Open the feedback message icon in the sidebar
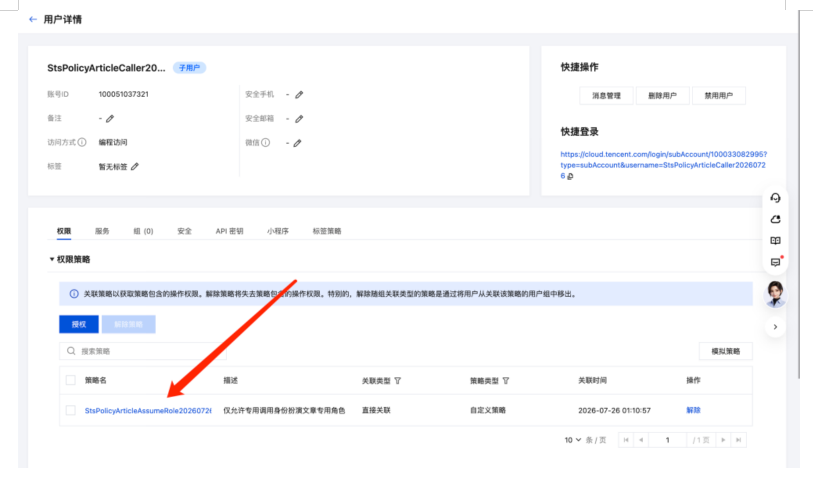 click(x=775, y=262)
